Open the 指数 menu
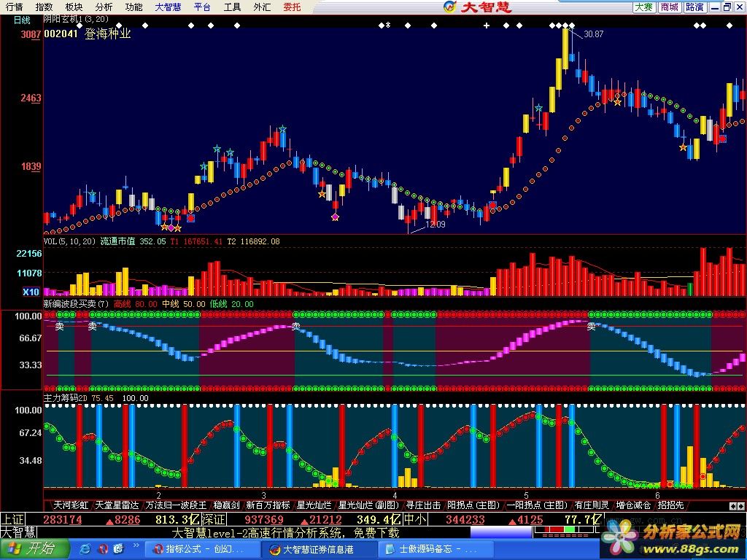The height and width of the screenshot is (560, 747). [44, 7]
